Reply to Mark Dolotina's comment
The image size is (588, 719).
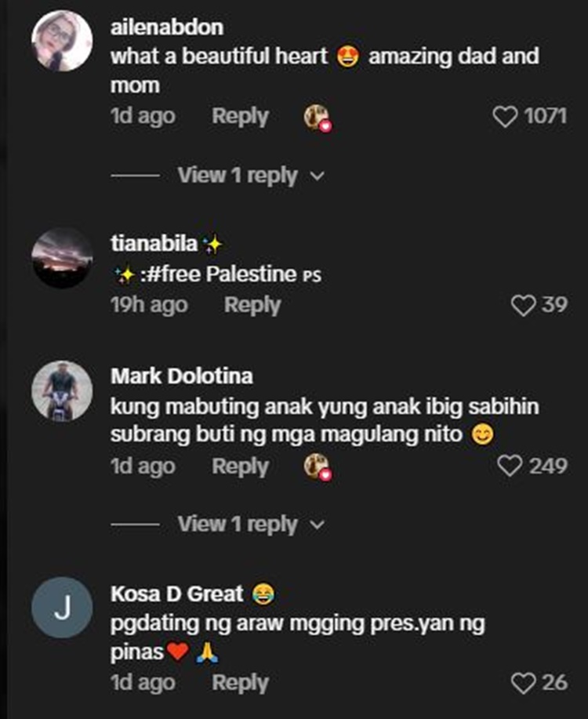click(x=240, y=467)
